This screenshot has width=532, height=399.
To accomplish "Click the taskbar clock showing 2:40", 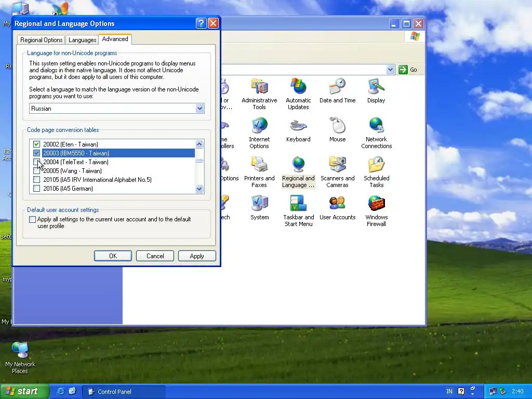I will click(517, 391).
